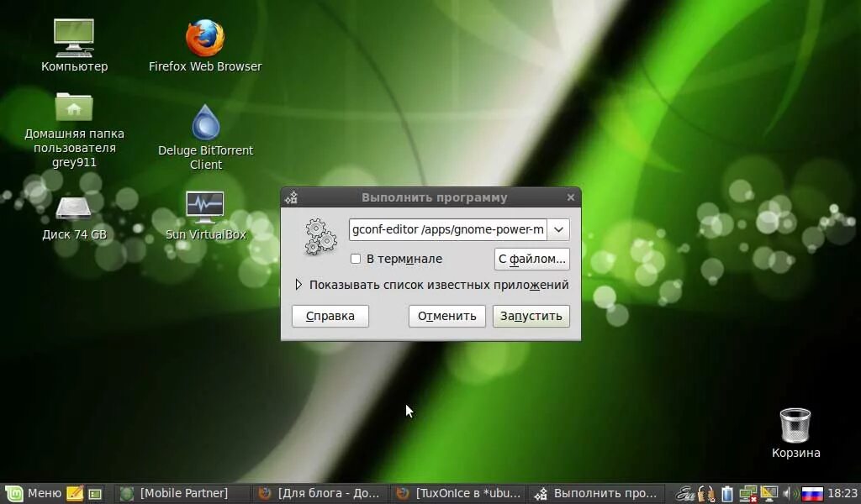Open the terminal launcher in panel
Screen dimensions: 861x504
95,494
